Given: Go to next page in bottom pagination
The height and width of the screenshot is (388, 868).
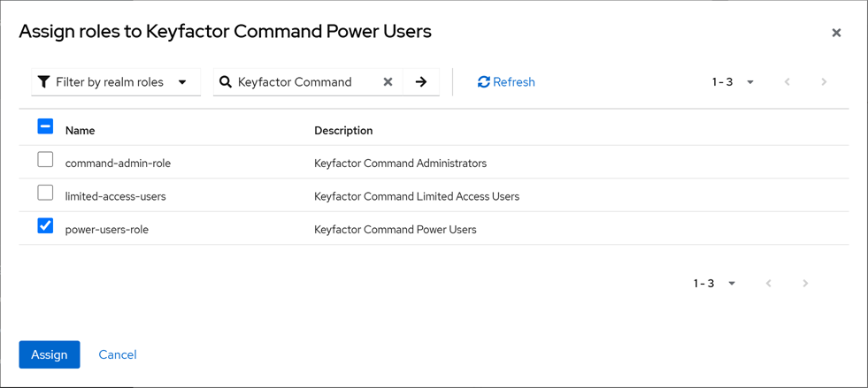Looking at the screenshot, I should coord(805,284).
